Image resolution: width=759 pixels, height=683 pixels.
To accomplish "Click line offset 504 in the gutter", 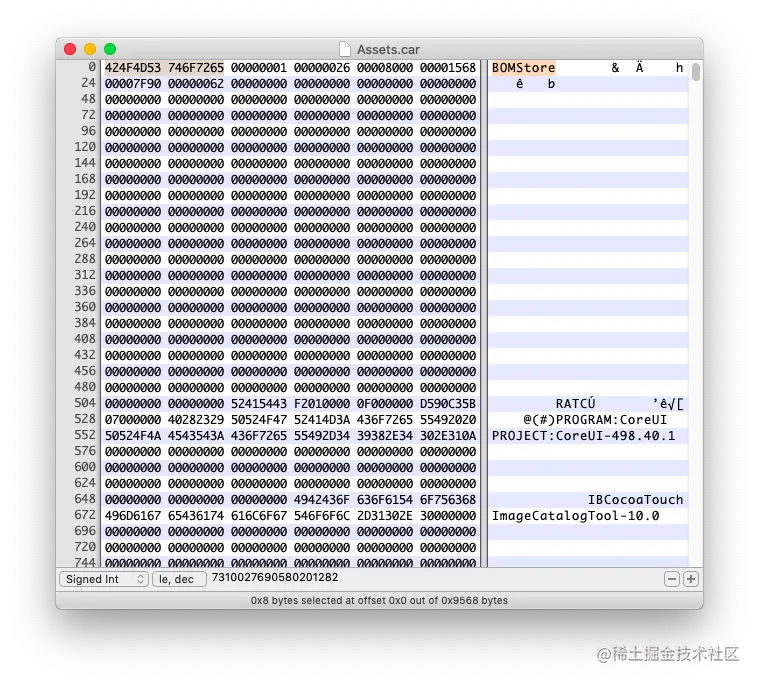I will (85, 403).
